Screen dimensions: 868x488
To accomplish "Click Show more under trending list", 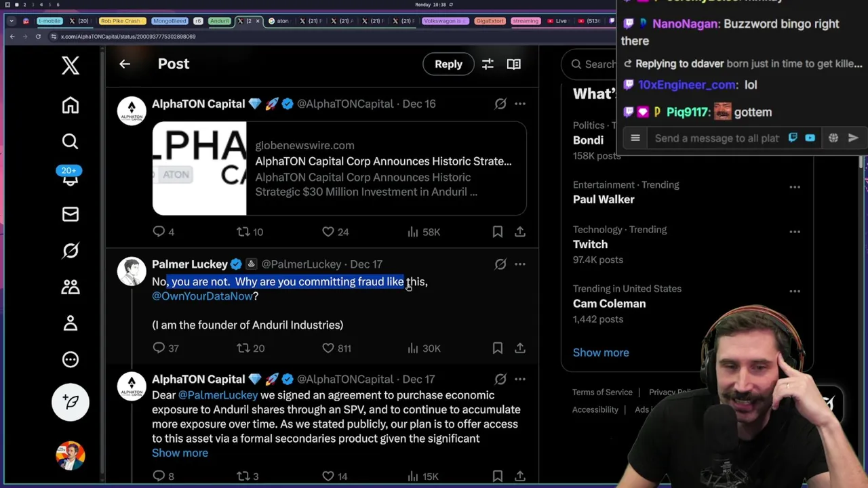I will click(601, 352).
